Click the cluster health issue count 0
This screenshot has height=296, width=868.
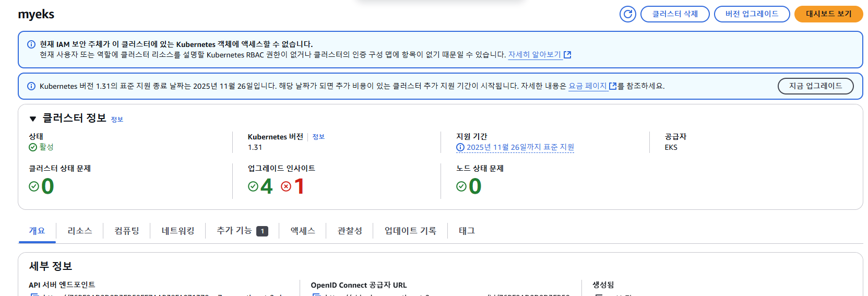(47, 186)
